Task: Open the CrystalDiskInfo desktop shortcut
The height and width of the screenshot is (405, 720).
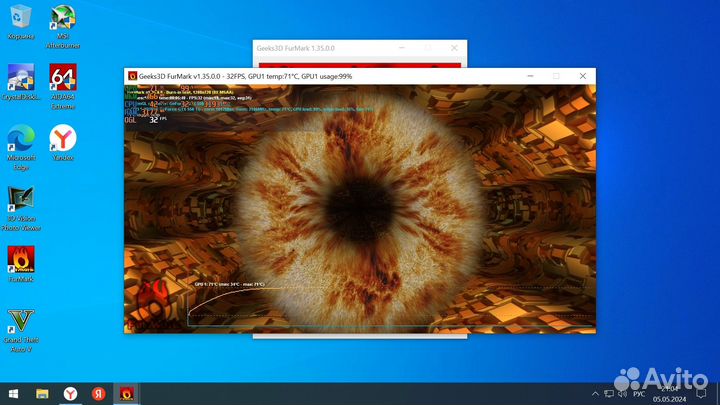Action: pyautogui.click(x=21, y=83)
